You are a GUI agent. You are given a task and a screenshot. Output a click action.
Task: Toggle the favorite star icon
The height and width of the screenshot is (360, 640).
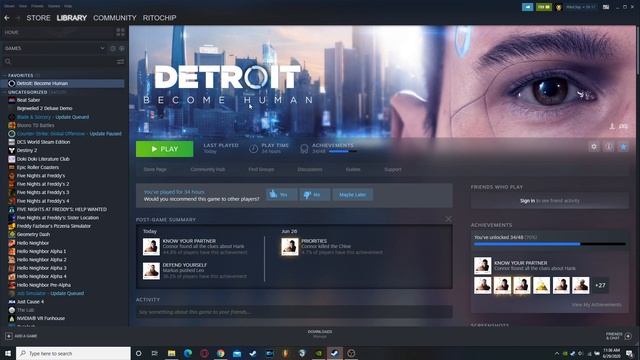pos(624,147)
